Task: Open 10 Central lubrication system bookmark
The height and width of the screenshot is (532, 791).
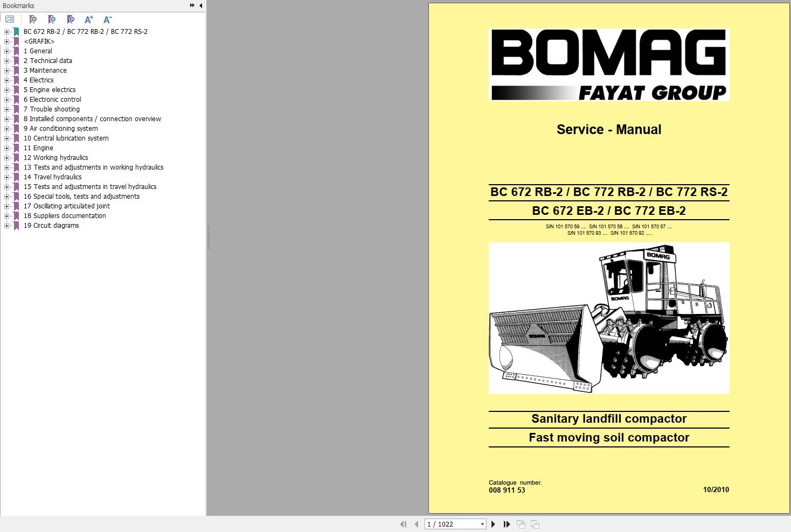Action: [66, 138]
